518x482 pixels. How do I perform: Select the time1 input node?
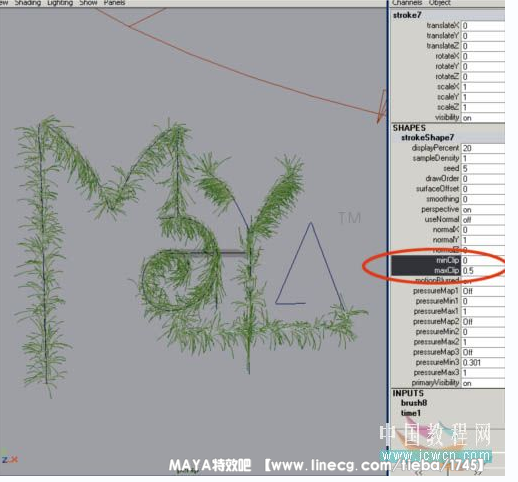click(x=411, y=413)
